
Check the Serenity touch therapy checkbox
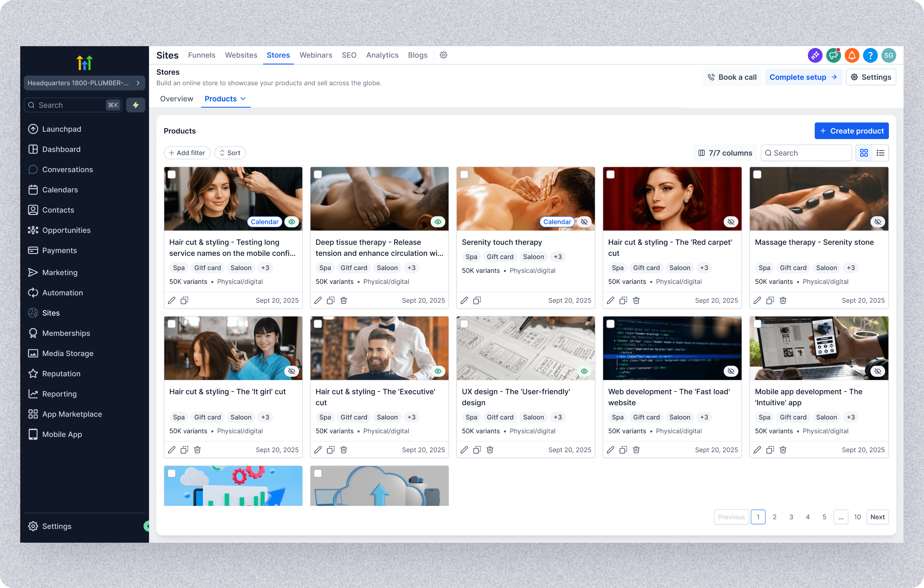tap(464, 174)
